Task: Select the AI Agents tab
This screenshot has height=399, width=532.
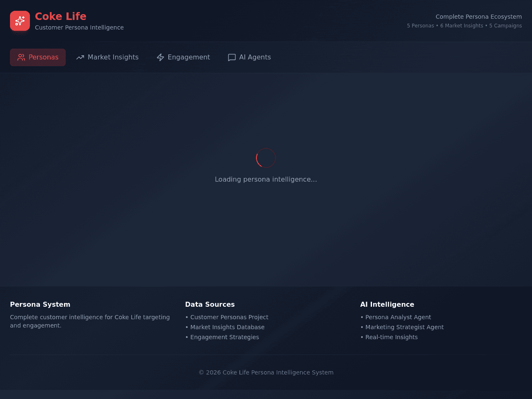Action: pyautogui.click(x=249, y=57)
